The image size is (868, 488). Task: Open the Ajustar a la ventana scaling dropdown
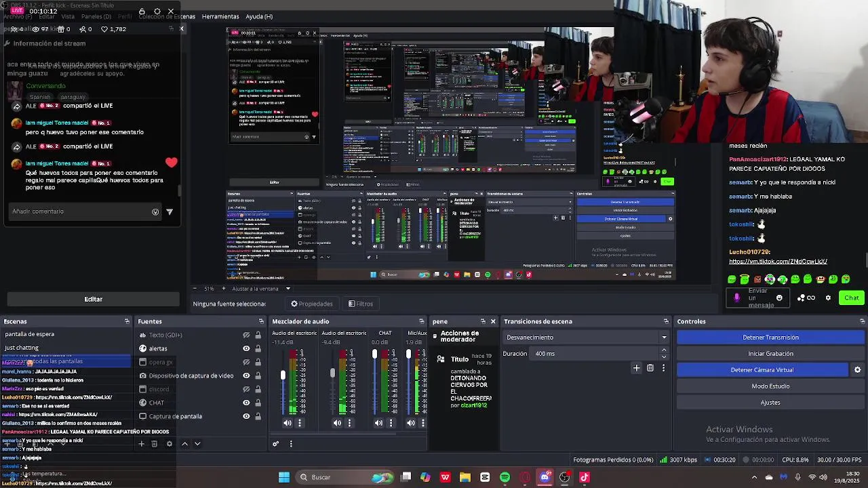point(261,289)
